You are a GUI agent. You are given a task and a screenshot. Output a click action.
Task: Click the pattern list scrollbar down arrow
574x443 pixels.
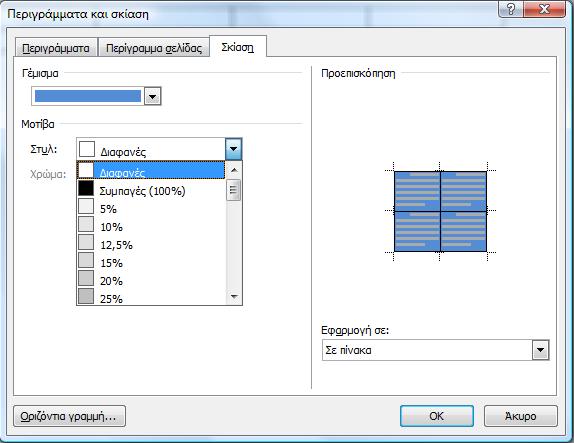(234, 297)
